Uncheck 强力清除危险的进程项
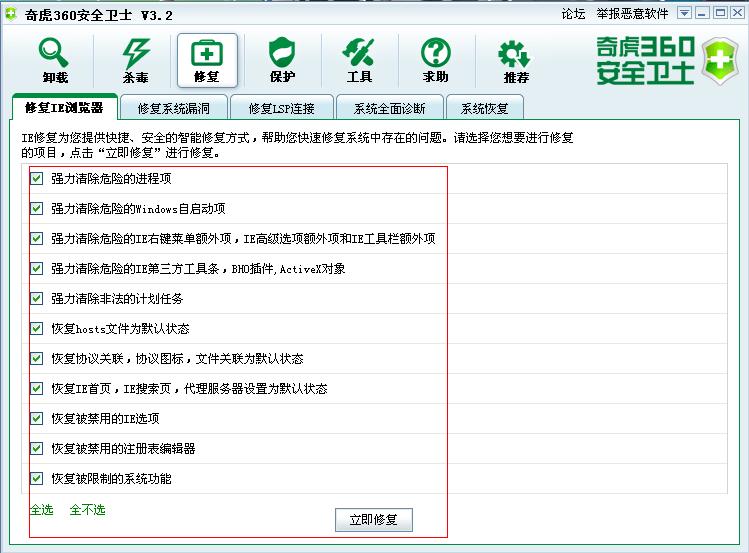 (37, 179)
